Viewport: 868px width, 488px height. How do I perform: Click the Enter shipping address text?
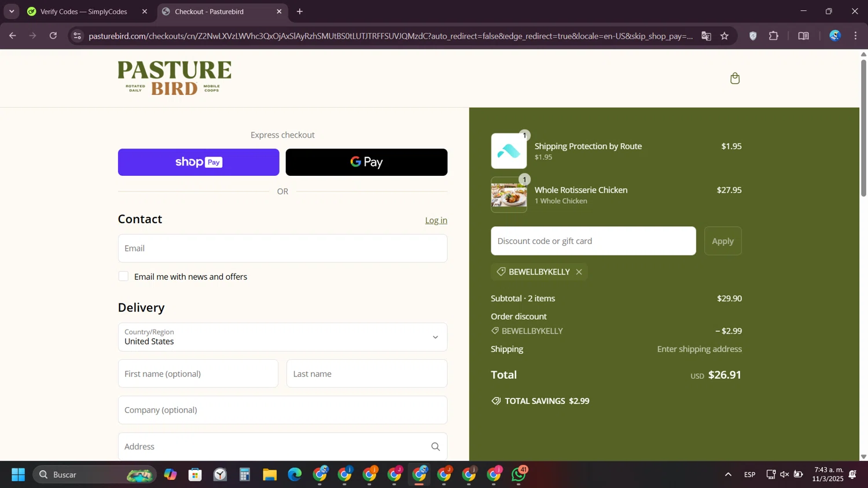(x=699, y=349)
